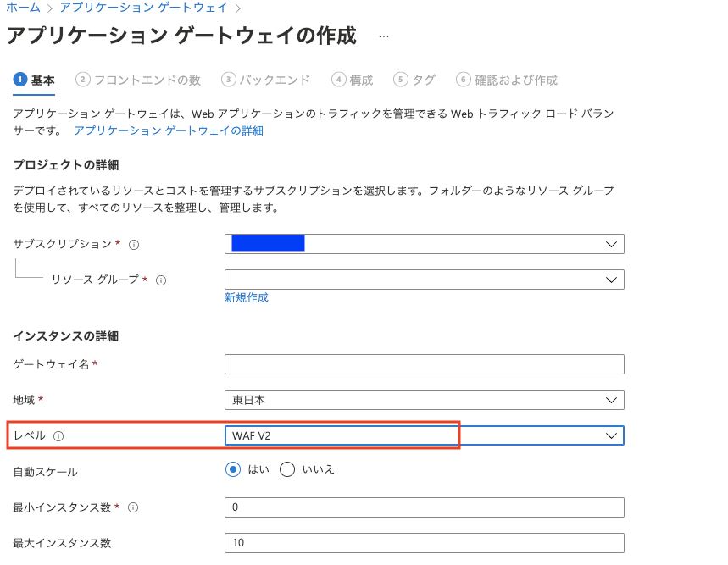728x565 pixels.
Task: Go to バックエンド tab
Action: point(265,80)
